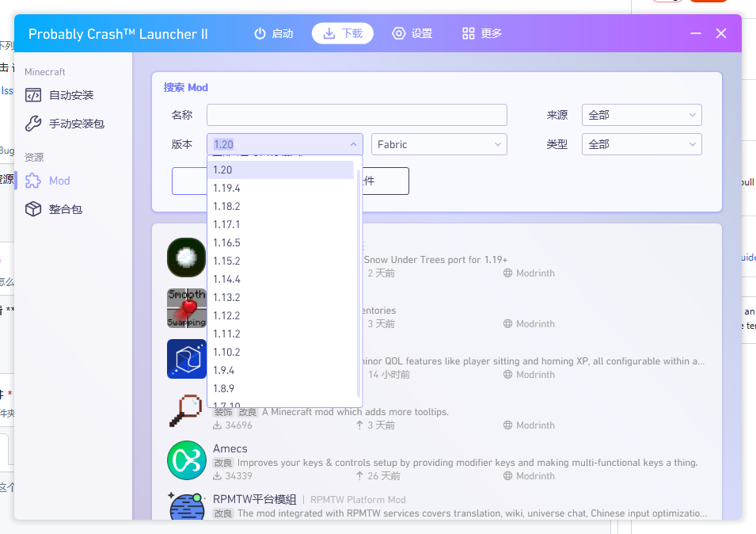Image resolution: width=756 pixels, height=534 pixels.
Task: Click inside the 名称 name search field
Action: tap(356, 114)
